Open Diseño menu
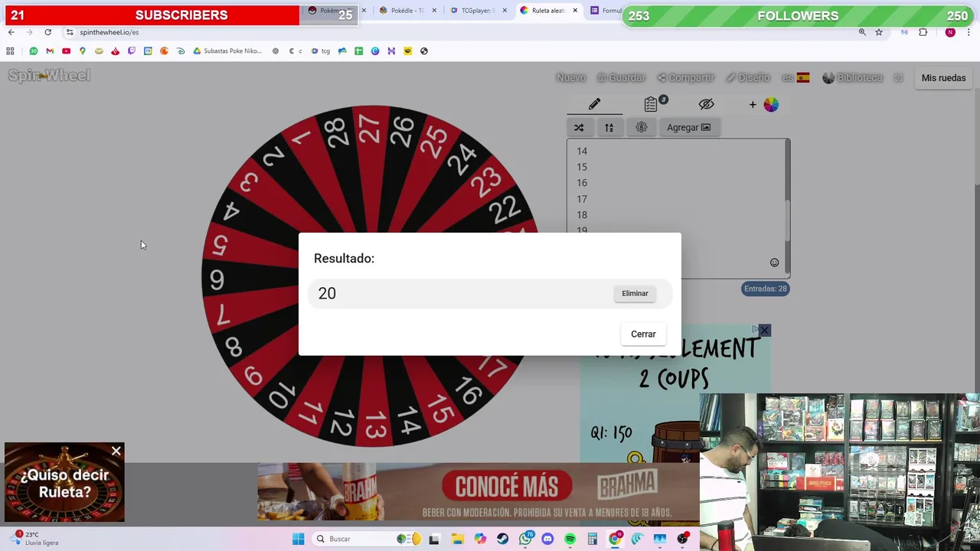This screenshot has width=980, height=551. (x=748, y=77)
